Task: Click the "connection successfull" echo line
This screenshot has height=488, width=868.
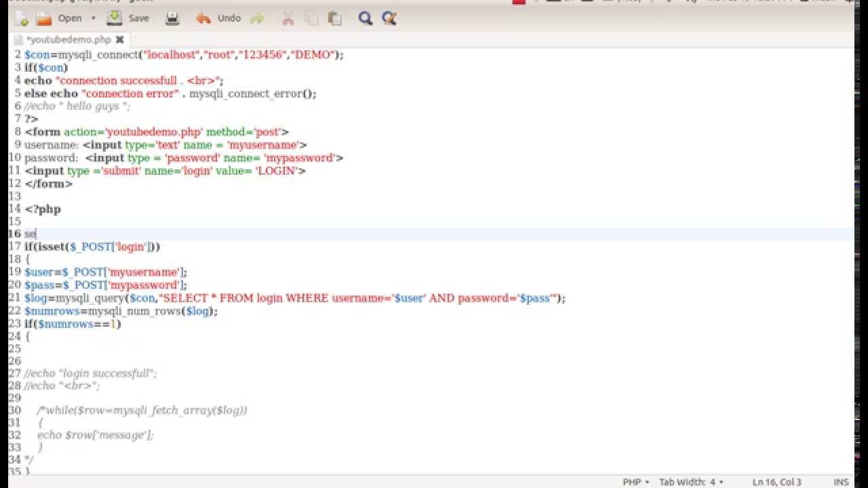Action: (124, 81)
